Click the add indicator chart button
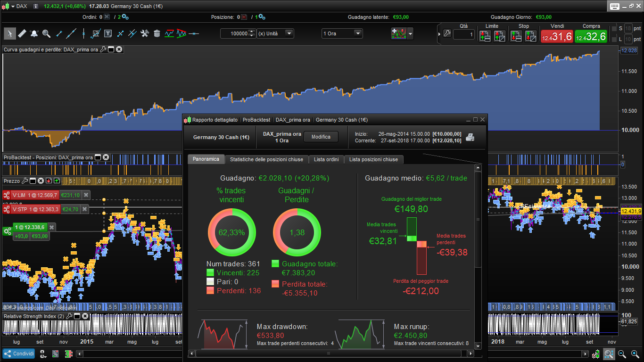 click(399, 33)
